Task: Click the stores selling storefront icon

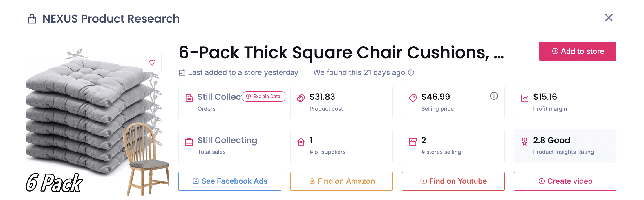Action: click(x=413, y=142)
